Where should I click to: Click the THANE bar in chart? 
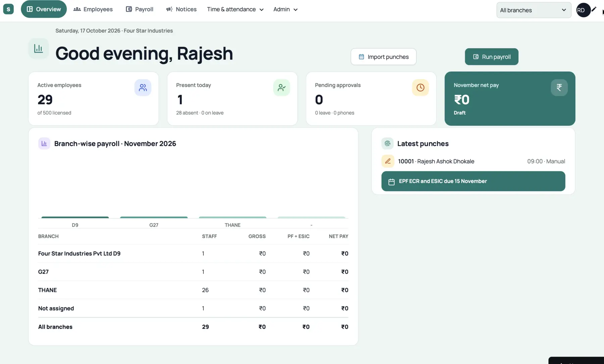point(233,218)
